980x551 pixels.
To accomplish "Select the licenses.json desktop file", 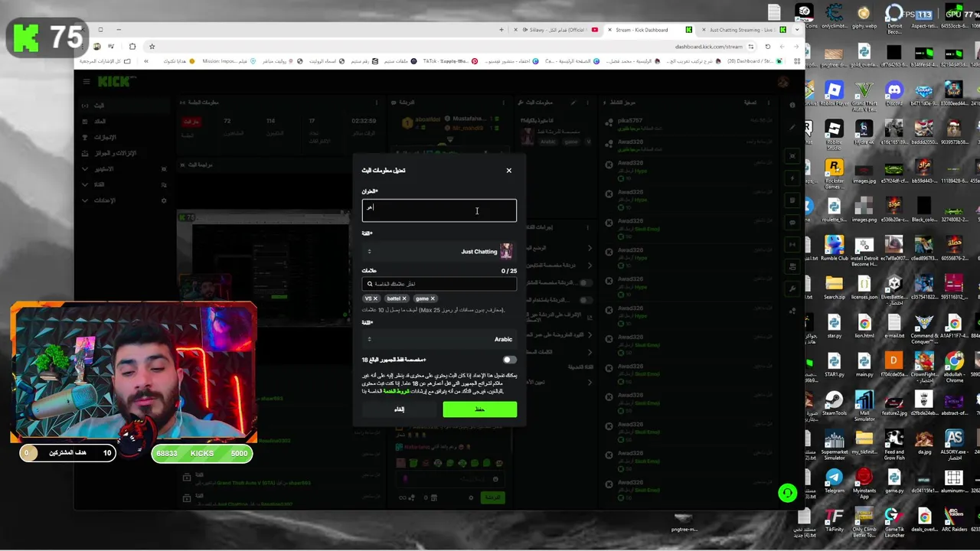I will click(x=864, y=288).
